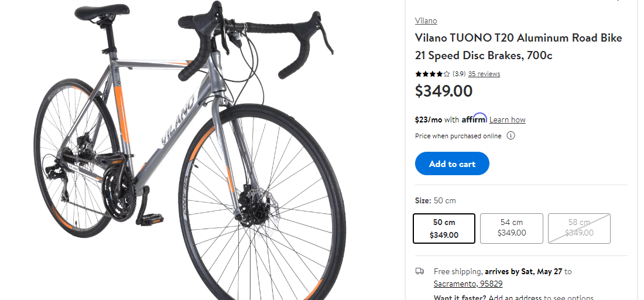Choose the 54 cm size option

(511, 228)
